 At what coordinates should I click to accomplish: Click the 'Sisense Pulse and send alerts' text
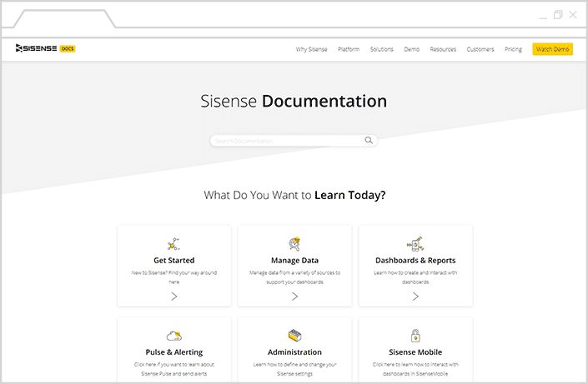174,373
